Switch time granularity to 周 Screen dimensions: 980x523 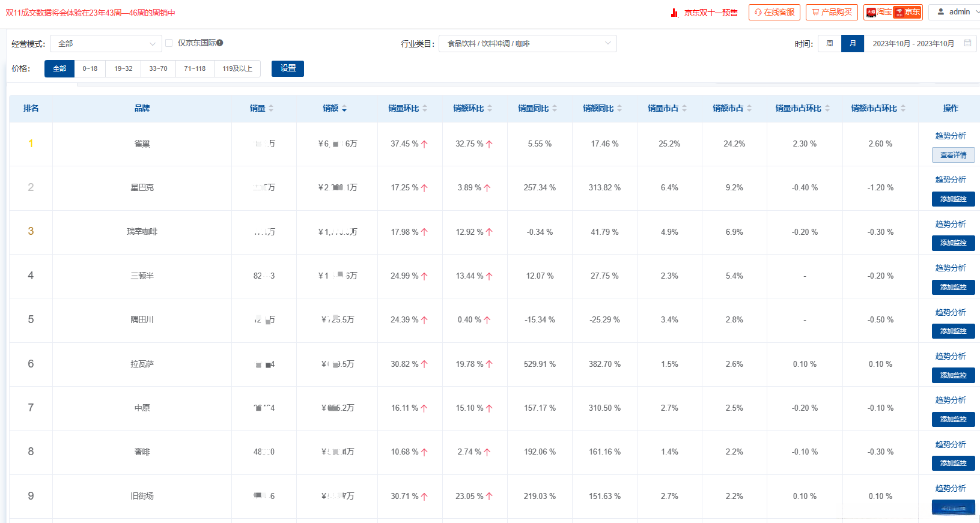tap(830, 44)
